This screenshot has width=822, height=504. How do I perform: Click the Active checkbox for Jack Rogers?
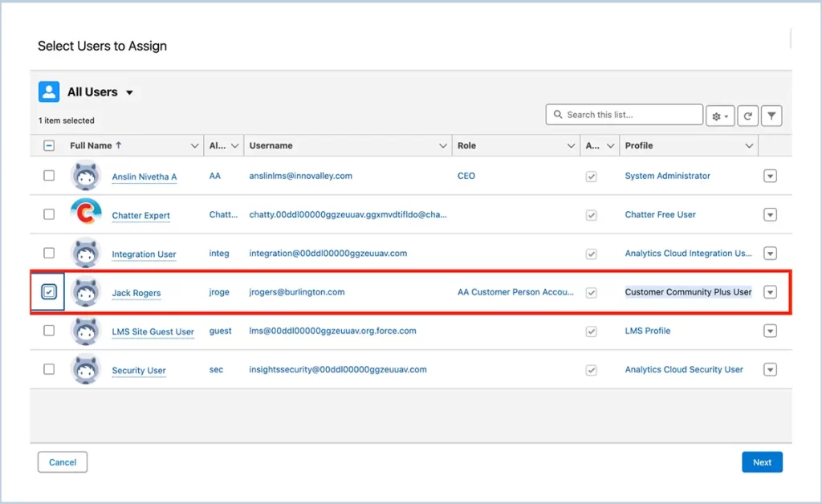pos(592,293)
